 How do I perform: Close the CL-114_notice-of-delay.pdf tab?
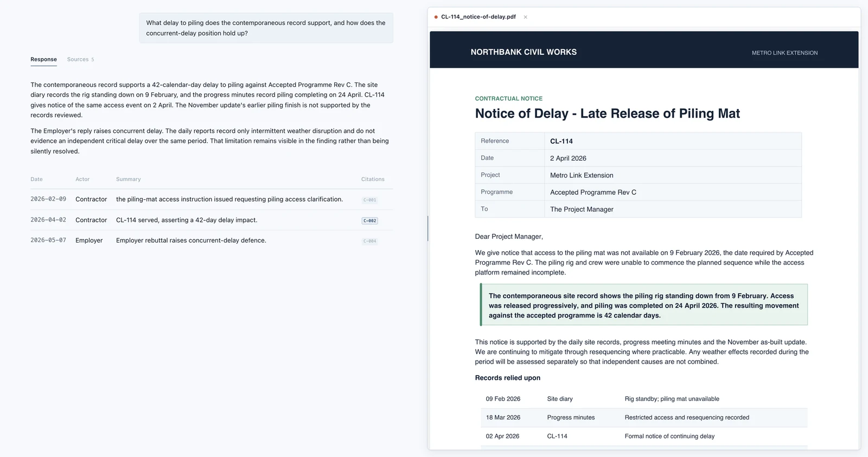(525, 17)
